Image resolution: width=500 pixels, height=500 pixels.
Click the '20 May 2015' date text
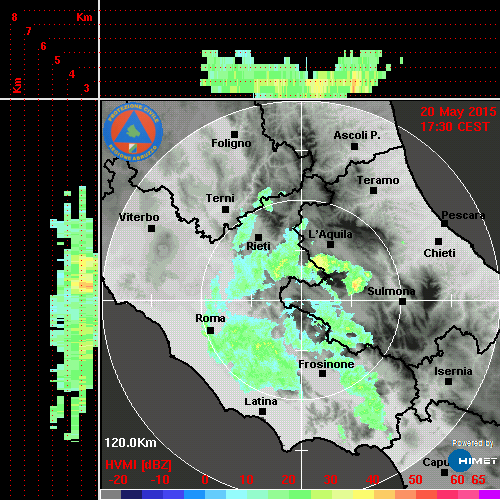(x=458, y=112)
